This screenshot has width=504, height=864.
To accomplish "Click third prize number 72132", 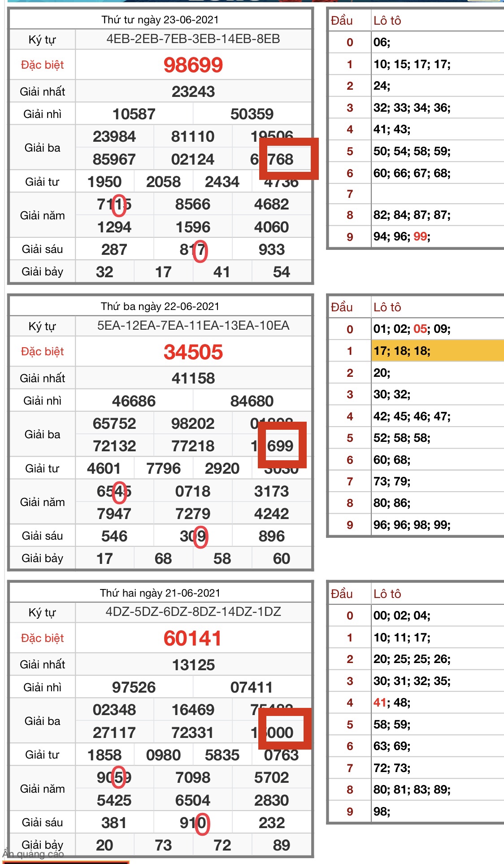I will point(114,446).
